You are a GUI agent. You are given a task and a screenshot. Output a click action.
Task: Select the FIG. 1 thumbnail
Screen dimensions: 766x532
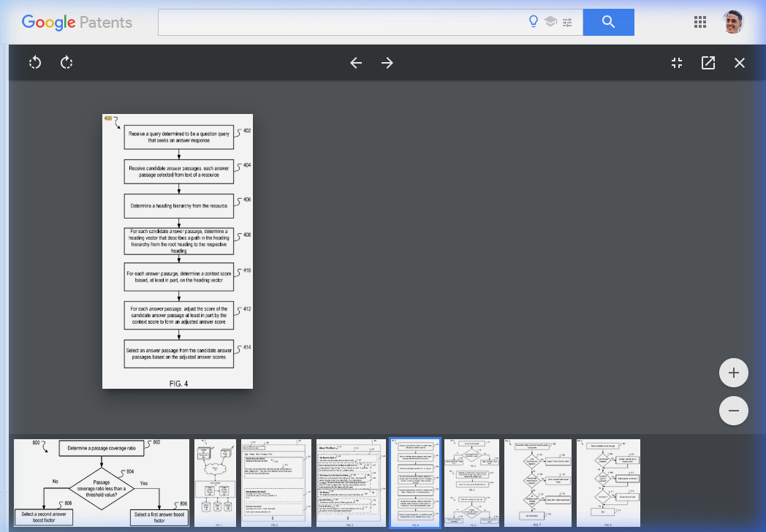coord(215,482)
